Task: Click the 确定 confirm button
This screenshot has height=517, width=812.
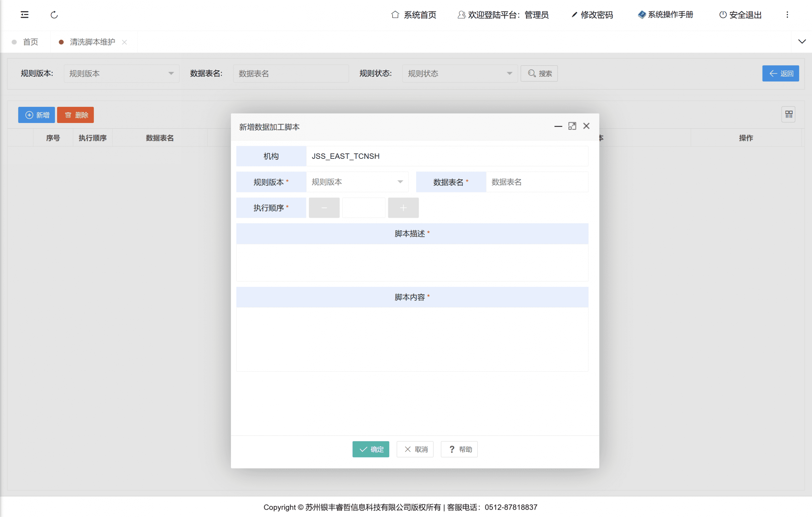Action: (370, 449)
